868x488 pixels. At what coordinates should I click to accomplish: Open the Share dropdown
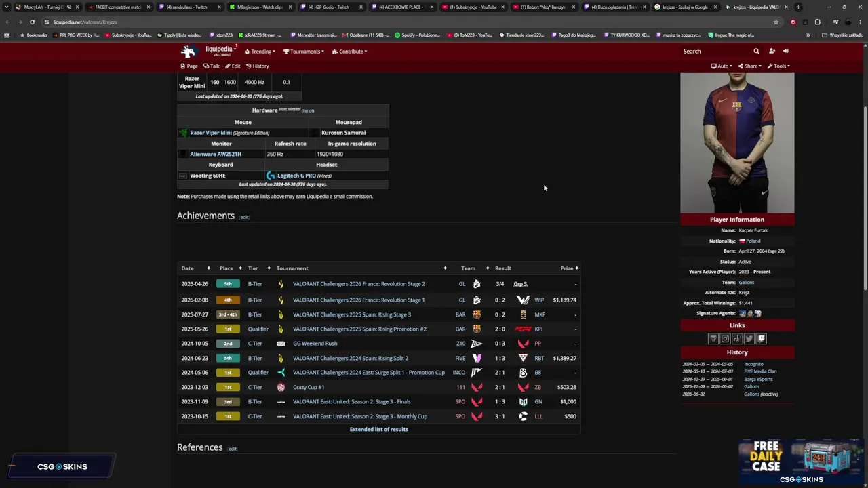point(749,66)
